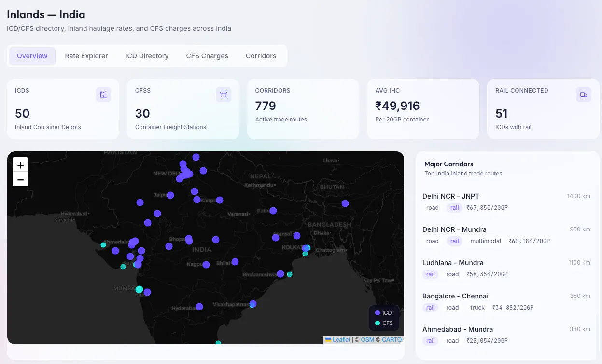The image size is (602, 364).
Task: Zoom out on the map
Action: click(20, 179)
